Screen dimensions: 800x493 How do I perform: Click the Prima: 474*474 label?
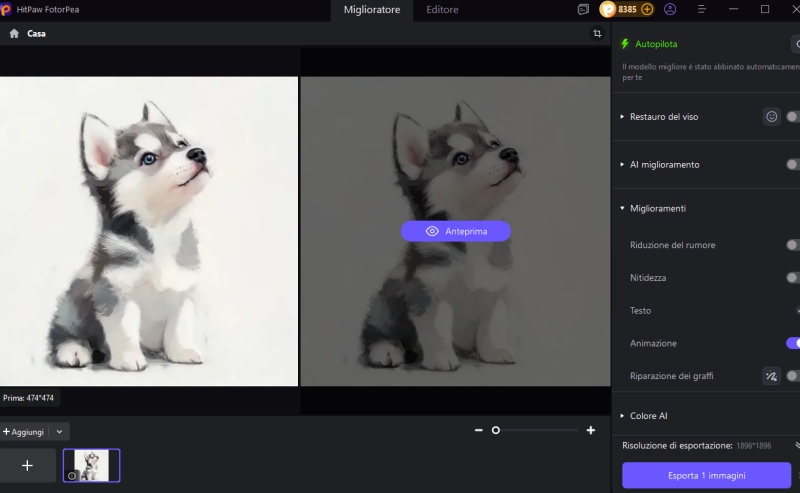tap(29, 398)
